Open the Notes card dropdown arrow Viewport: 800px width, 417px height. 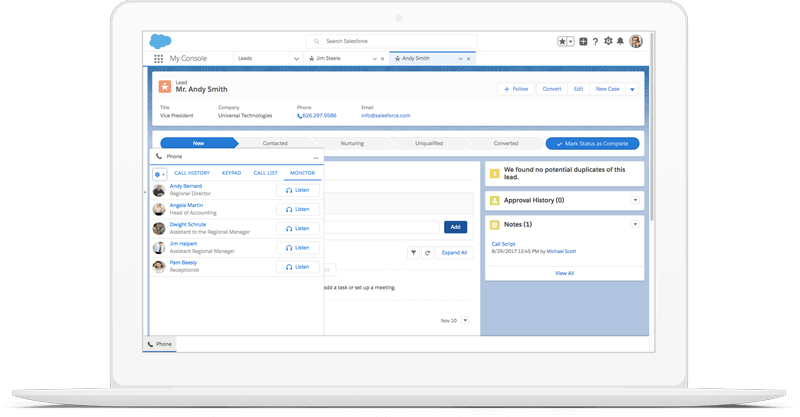pos(636,225)
